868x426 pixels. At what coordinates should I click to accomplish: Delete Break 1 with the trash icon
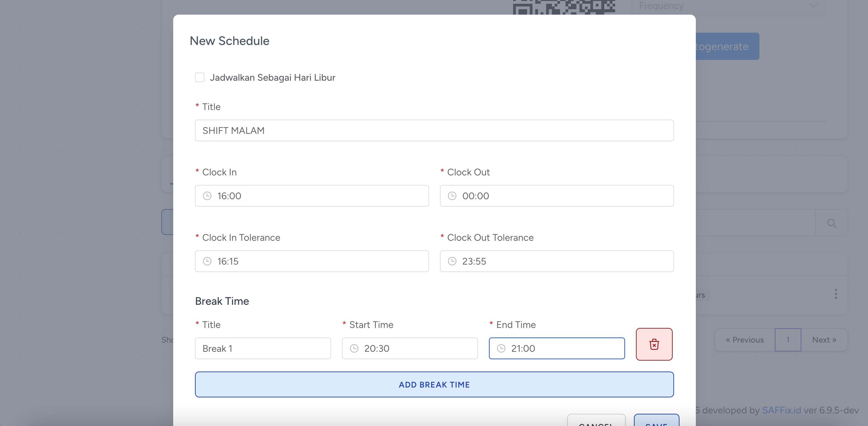pyautogui.click(x=654, y=344)
